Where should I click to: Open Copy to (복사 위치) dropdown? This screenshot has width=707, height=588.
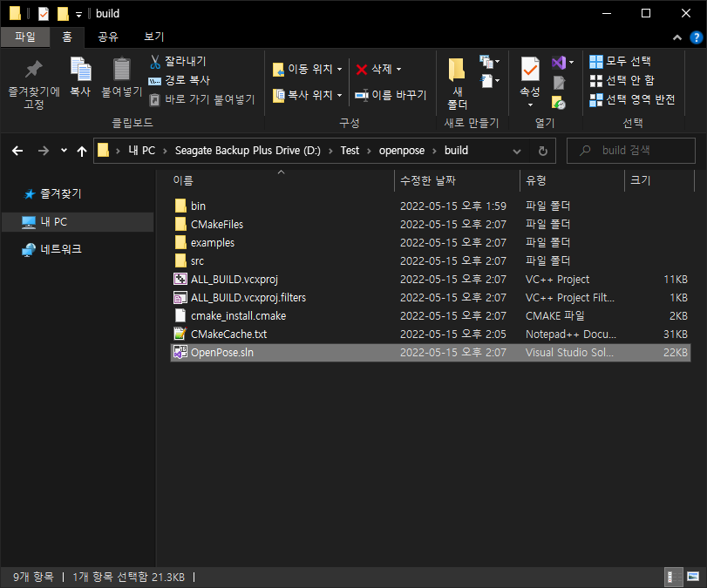click(307, 95)
